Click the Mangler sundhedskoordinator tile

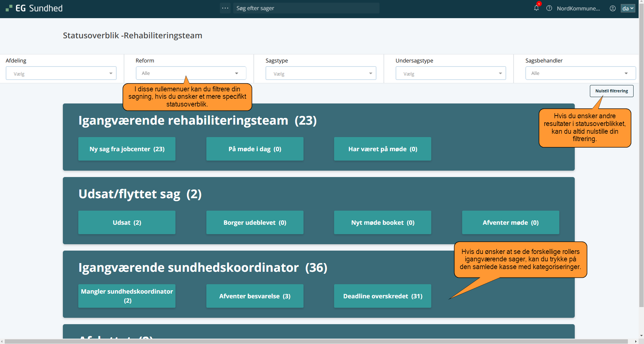coord(127,296)
